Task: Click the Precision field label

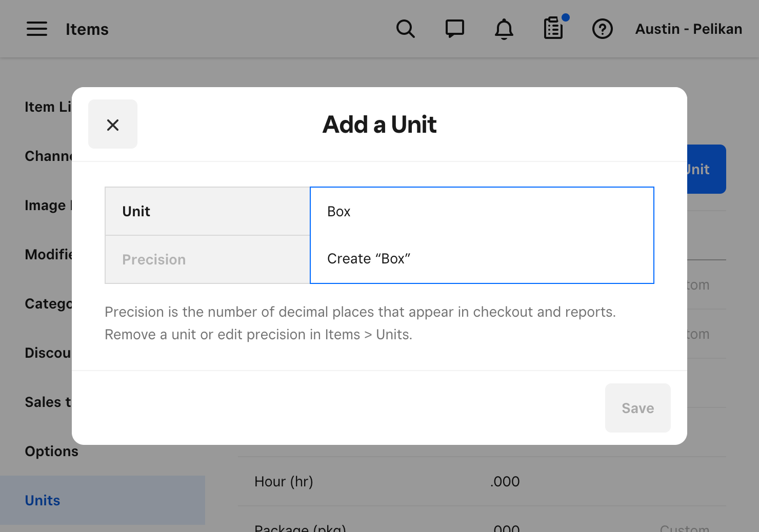Action: click(154, 260)
